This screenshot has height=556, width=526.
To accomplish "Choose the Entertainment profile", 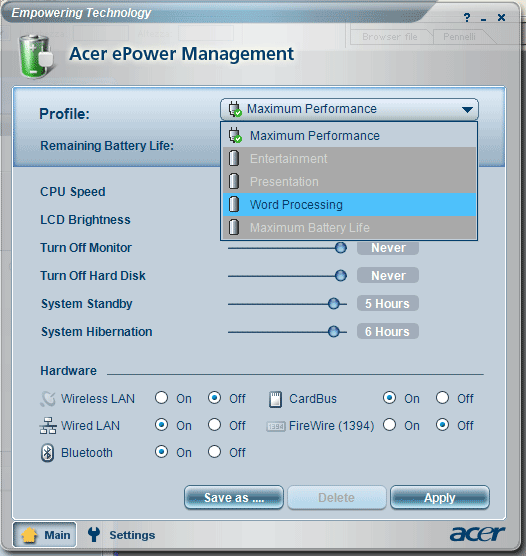I will coord(349,159).
